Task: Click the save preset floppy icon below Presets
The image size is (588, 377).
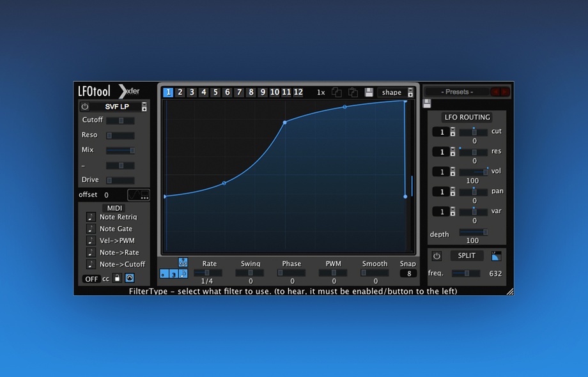Action: (x=427, y=104)
